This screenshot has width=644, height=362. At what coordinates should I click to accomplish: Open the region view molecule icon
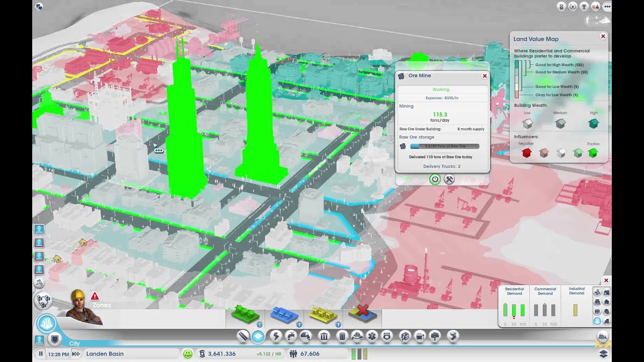click(x=44, y=301)
